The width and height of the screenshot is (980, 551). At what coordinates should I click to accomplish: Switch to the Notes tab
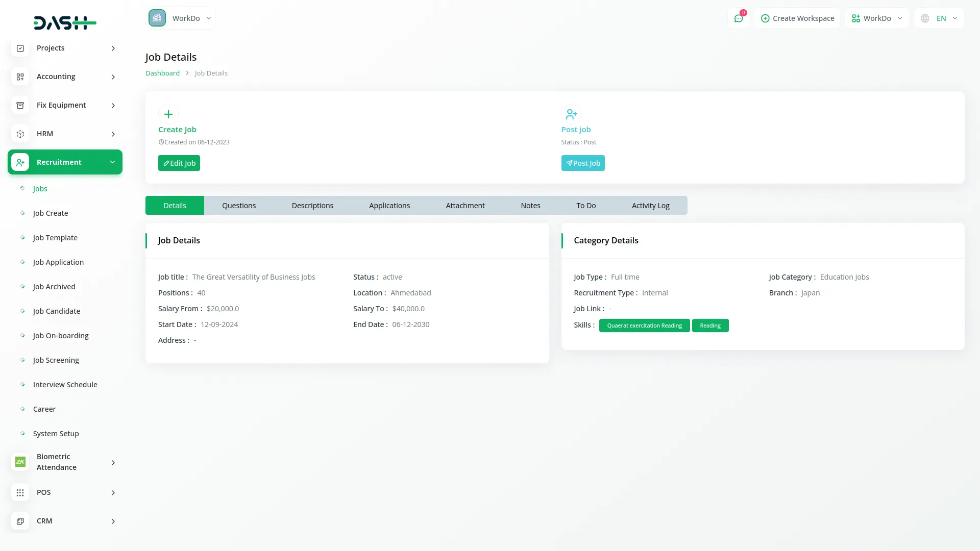click(x=531, y=206)
